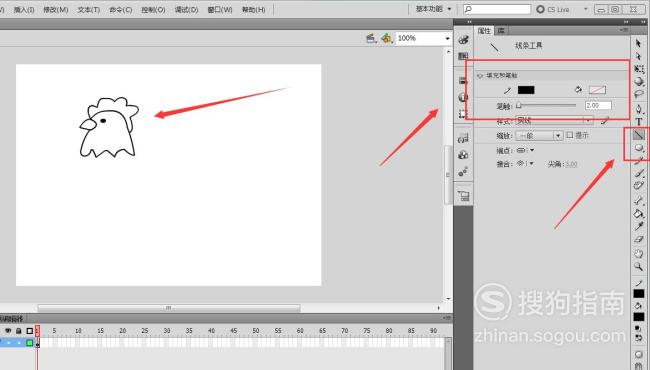Click the black and white colors icon
Viewport: 650px width, 370px height.
click(x=638, y=329)
